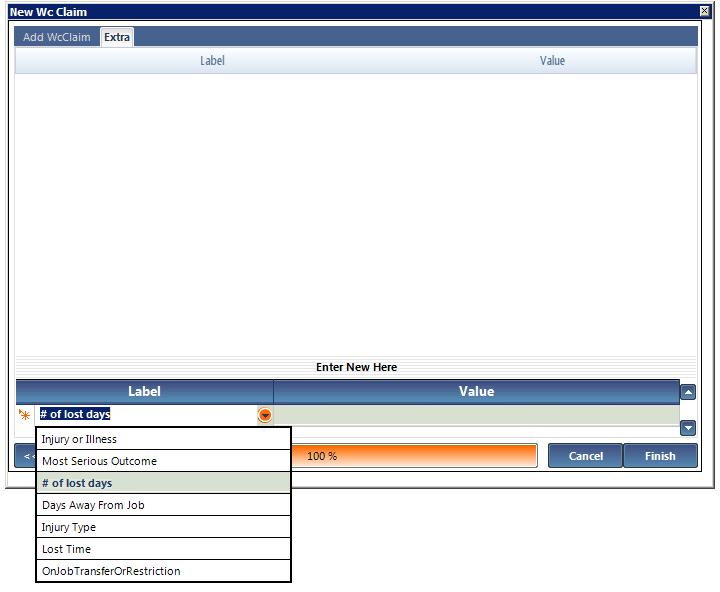The width and height of the screenshot is (720, 592).
Task: Choose Lost Time option
Action: tap(163, 549)
